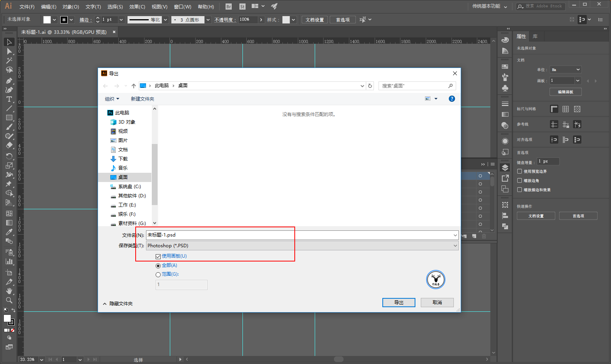Expand the 组织 dropdown menu

(112, 99)
